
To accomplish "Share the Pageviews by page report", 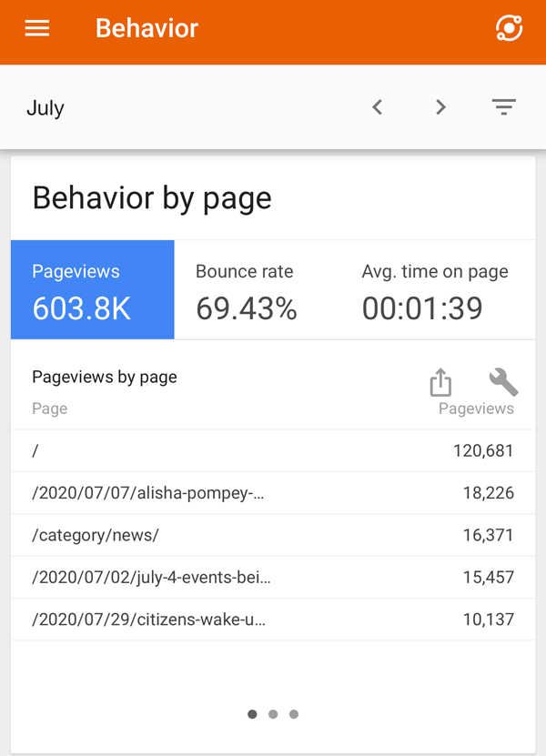I will [440, 382].
